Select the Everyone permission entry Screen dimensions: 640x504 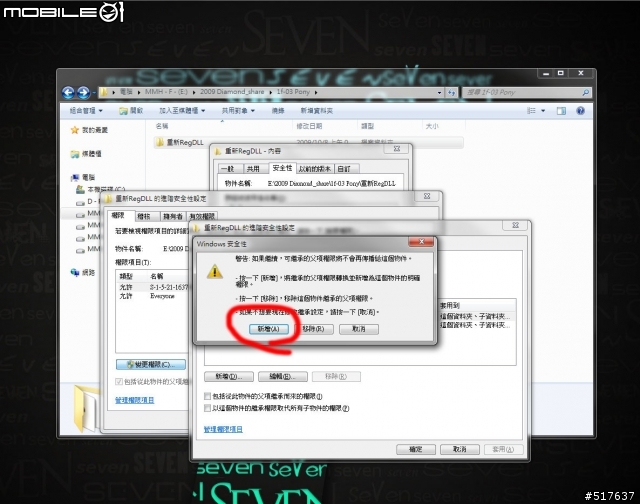153,296
